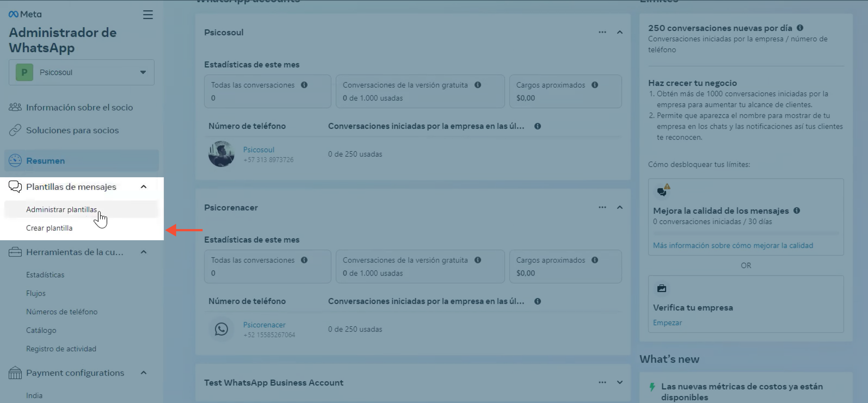Info icon for Psicosoul Todas las conversaciones
This screenshot has width=868, height=403.
[304, 85]
